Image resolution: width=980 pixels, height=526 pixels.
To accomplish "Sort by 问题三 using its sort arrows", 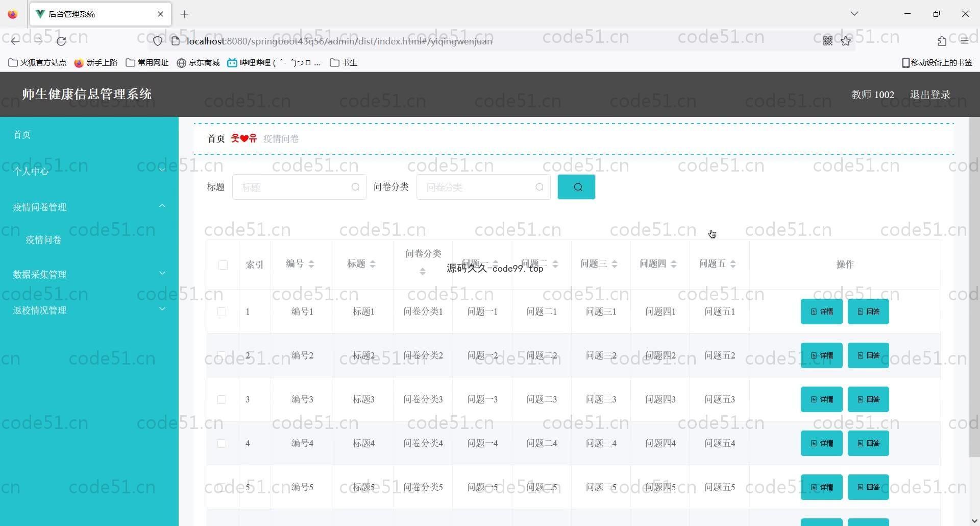I will [x=615, y=264].
